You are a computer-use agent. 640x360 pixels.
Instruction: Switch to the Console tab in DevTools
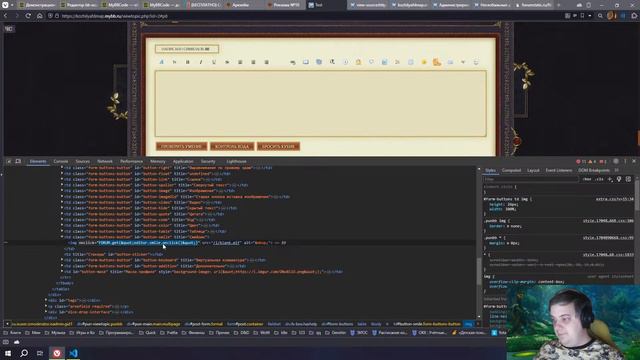point(61,162)
